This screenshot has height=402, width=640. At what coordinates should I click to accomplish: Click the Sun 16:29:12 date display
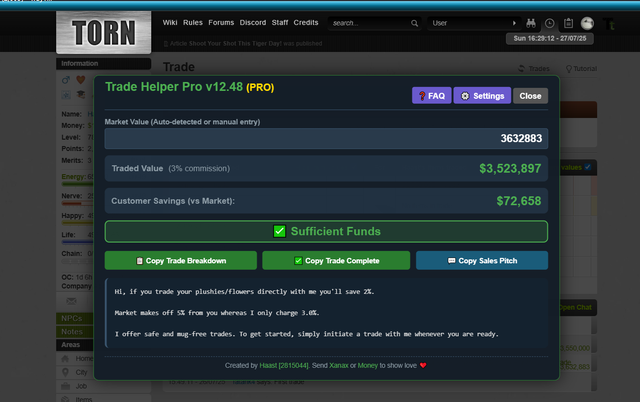(x=550, y=39)
